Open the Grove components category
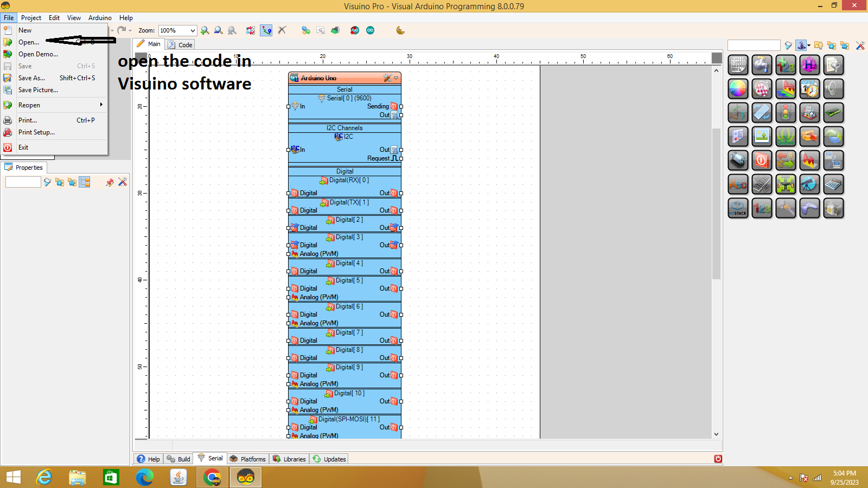Image resolution: width=868 pixels, height=488 pixels. click(x=786, y=137)
